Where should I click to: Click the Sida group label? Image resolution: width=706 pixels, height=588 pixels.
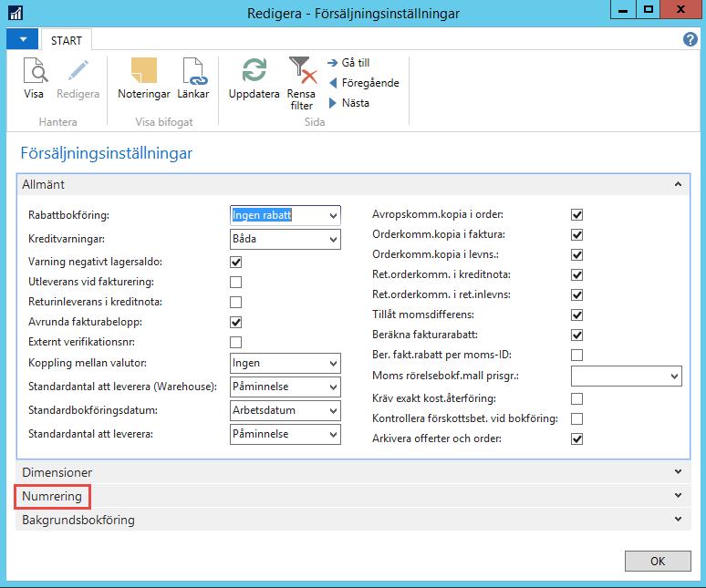pyautogui.click(x=315, y=122)
